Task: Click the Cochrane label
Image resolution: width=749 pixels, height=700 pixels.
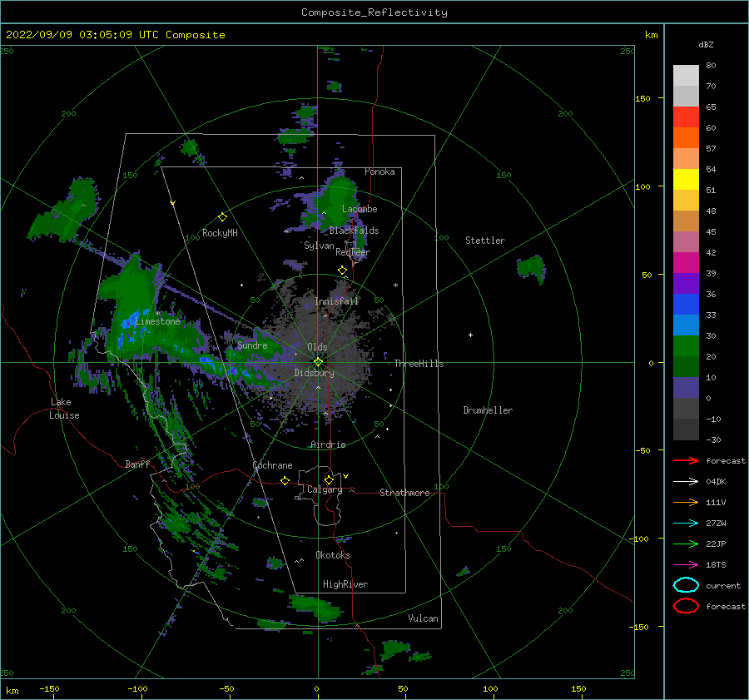Action: click(x=272, y=465)
